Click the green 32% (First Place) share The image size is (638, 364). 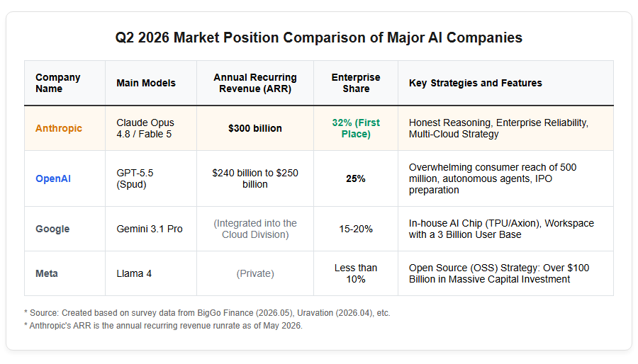click(356, 128)
